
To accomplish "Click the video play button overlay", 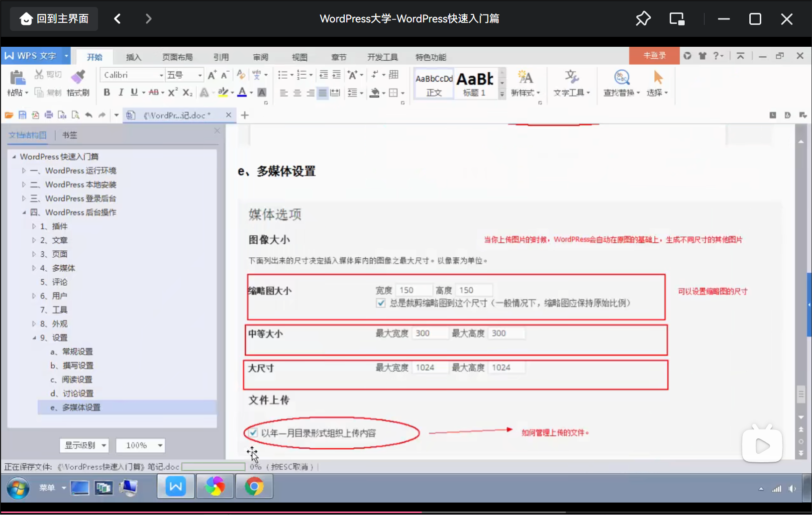I will tap(762, 446).
